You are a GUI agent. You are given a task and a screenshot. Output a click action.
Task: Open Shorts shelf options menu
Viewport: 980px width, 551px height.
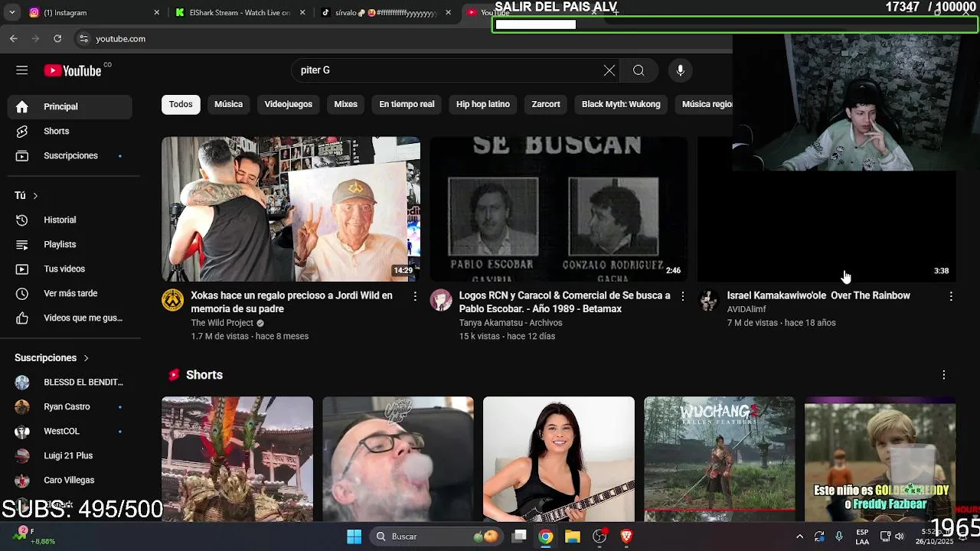coord(943,375)
